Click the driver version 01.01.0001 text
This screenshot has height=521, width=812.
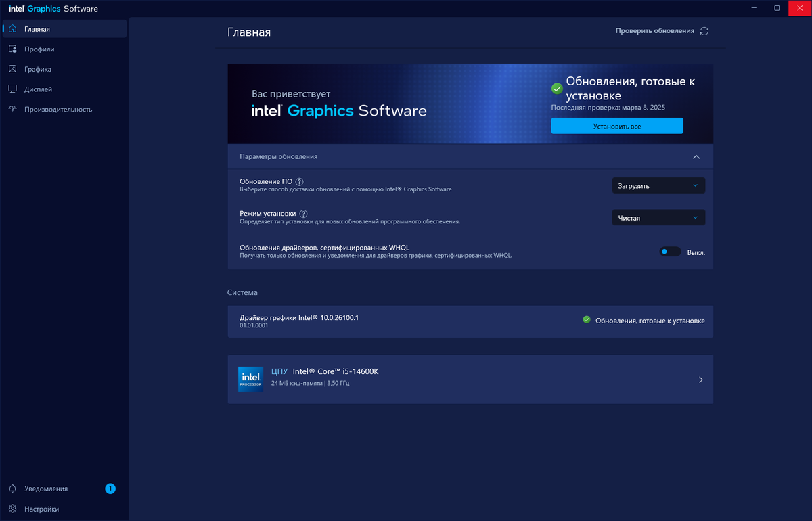pos(254,325)
